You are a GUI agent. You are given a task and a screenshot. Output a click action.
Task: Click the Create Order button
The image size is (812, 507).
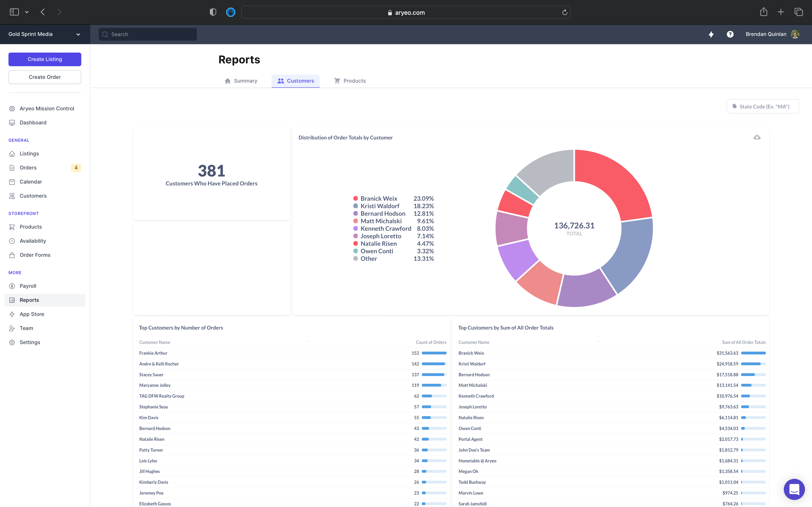[45, 77]
